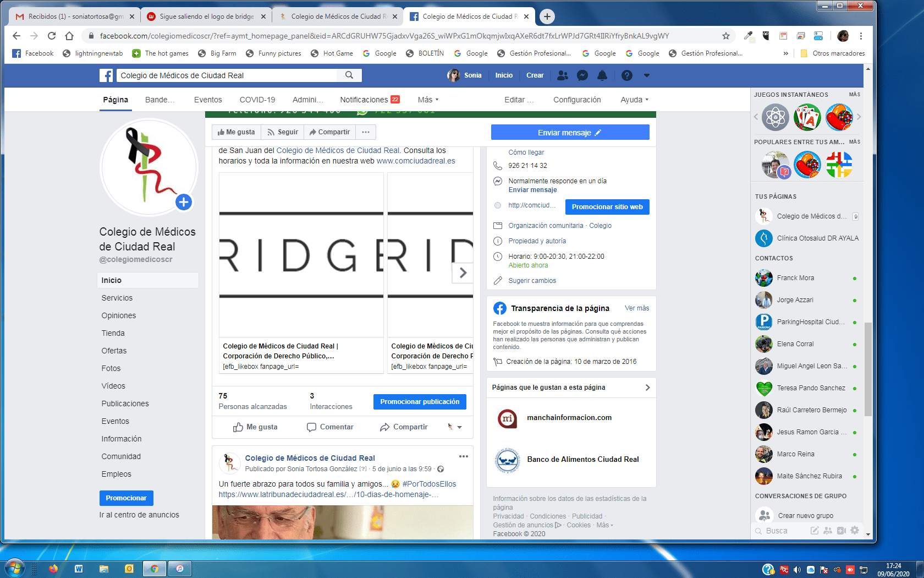Viewport: 924px width, 578px height.
Task: Click the pencil icon beside Sugerir cambios
Action: 498,281
